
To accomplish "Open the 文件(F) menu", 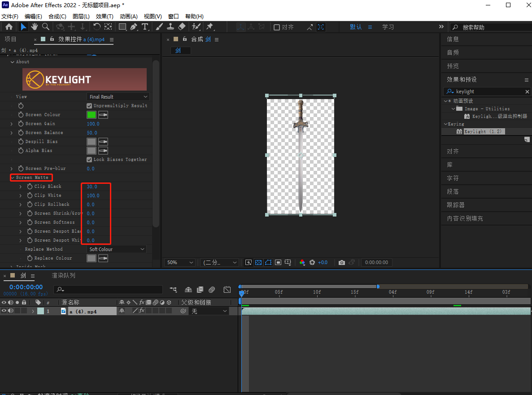I will click(x=10, y=16).
